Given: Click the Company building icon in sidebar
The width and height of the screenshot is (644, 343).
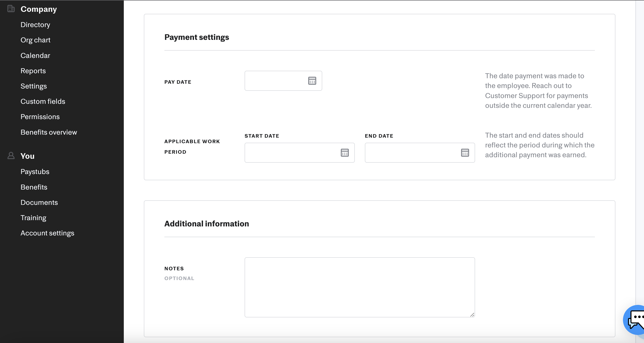Looking at the screenshot, I should (11, 9).
